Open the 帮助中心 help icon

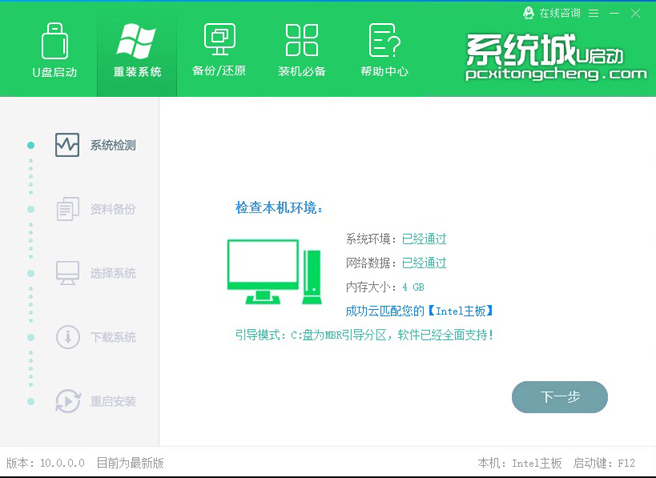point(384,40)
